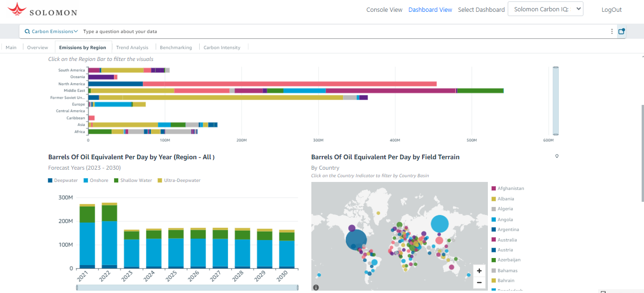Toggle Algeria in the country legend
The width and height of the screenshot is (644, 293).
click(502, 209)
